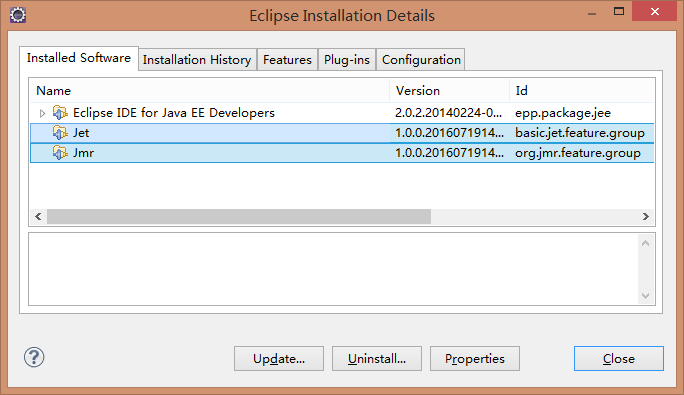Screen dimensions: 684x395
Task: Click the Jet feature icon
Action: [60, 133]
